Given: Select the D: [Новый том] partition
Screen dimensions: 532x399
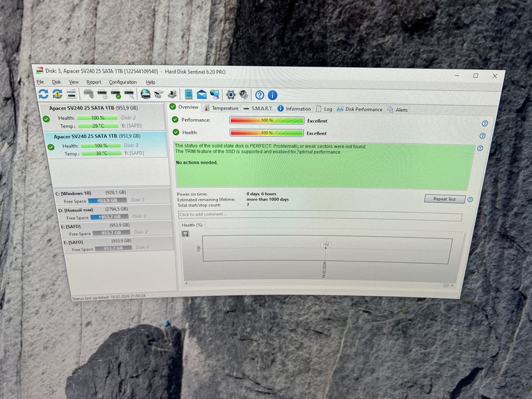Looking at the screenshot, I should tap(115, 213).
